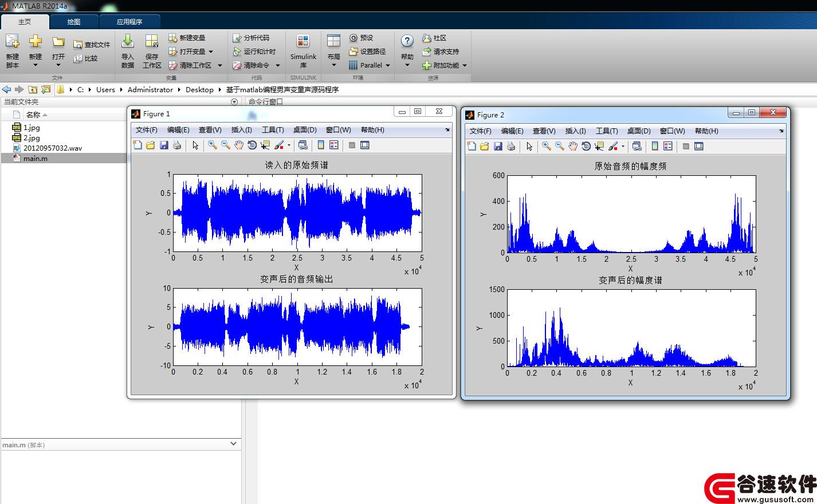The width and height of the screenshot is (817, 504).
Task: Toggle Insert Legend in Figure 2
Action: (x=668, y=146)
